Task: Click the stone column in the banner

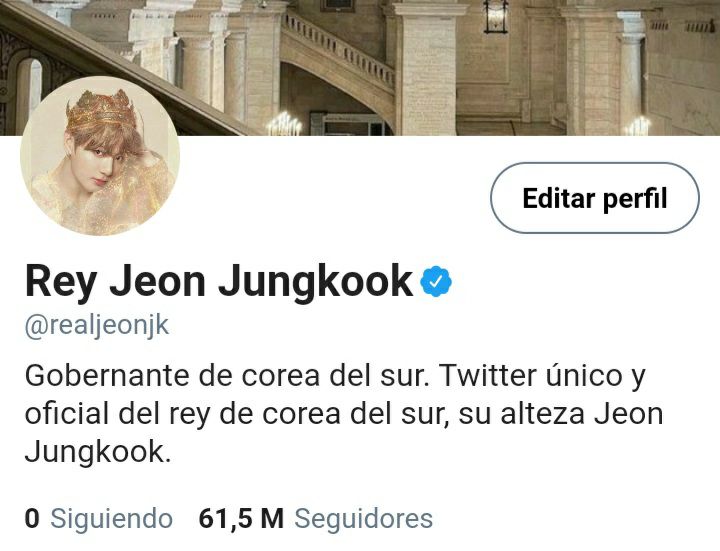Action: pyautogui.click(x=426, y=69)
